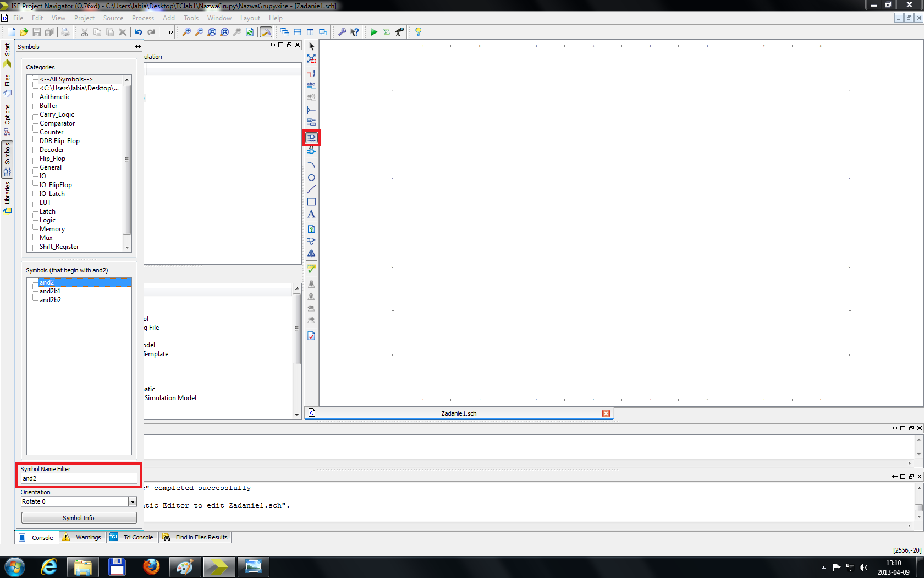This screenshot has height=578, width=924.
Task: Click the volume icon in system tray
Action: click(x=864, y=568)
